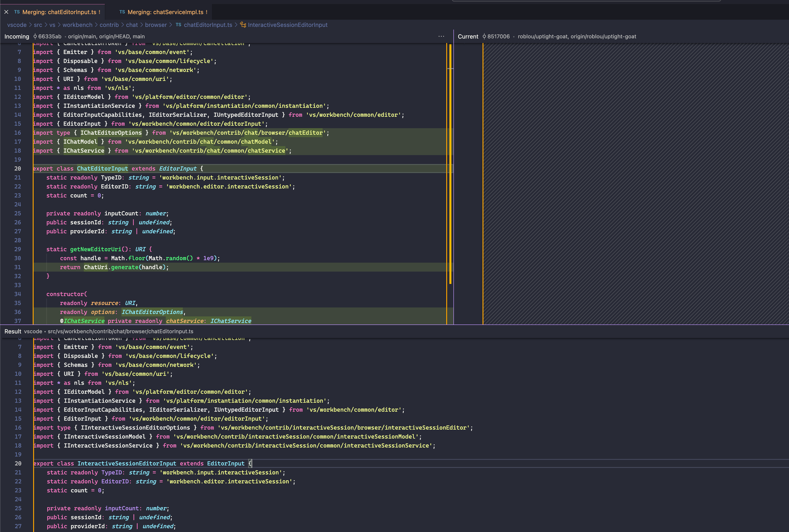Expand the chat folder breadcrumb
Image resolution: width=789 pixels, height=532 pixels.
coord(132,25)
